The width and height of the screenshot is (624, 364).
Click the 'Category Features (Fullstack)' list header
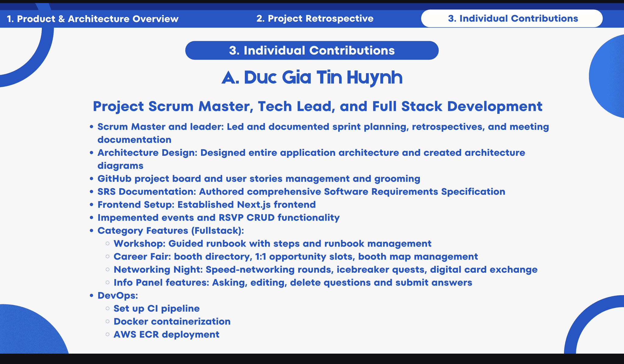170,231
